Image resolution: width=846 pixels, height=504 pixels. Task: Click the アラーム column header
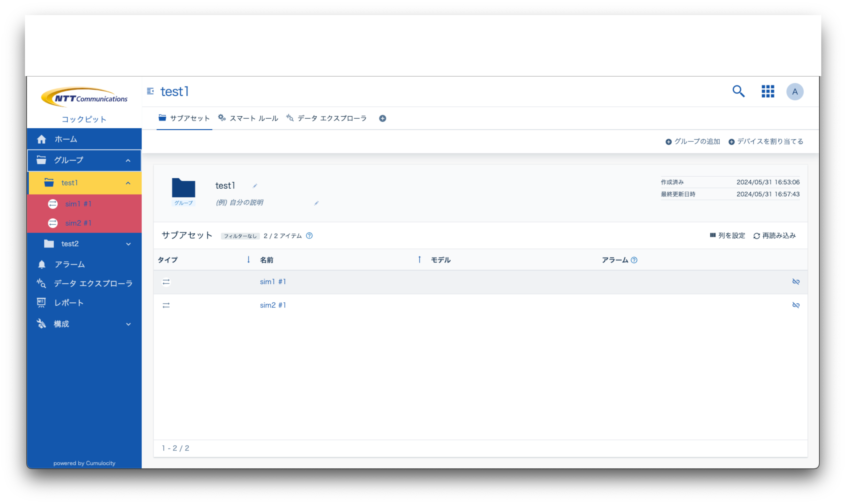pyautogui.click(x=615, y=260)
